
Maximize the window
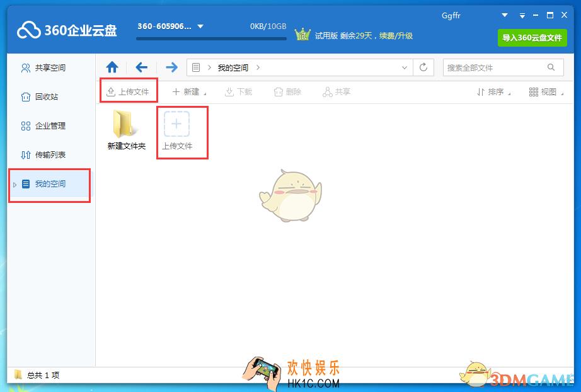coord(550,15)
